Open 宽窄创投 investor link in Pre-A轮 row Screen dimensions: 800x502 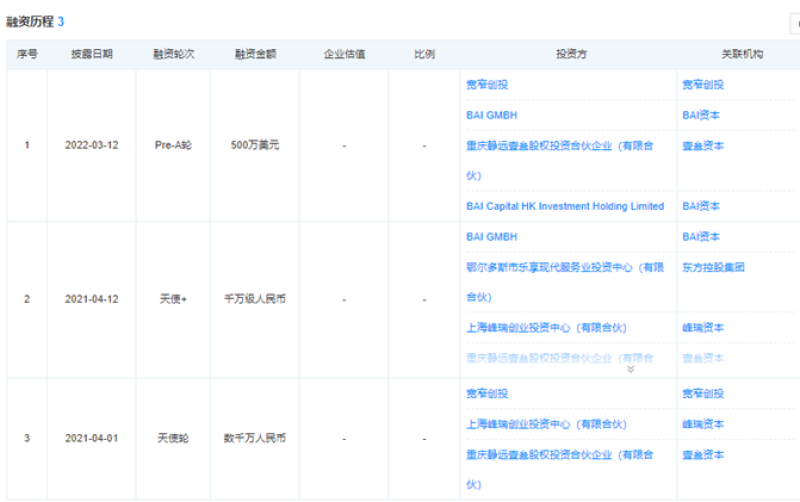487,85
